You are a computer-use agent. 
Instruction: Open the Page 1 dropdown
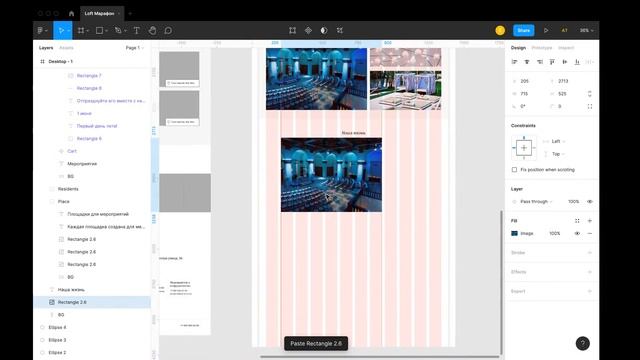tap(135, 48)
